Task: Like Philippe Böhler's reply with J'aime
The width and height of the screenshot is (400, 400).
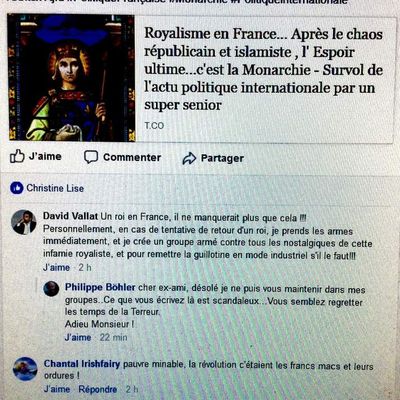Action: click(x=78, y=337)
